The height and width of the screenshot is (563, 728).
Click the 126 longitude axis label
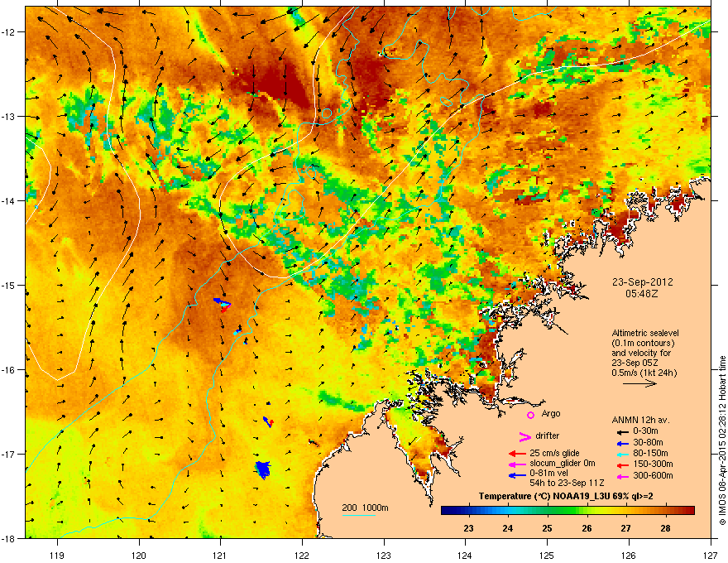pyautogui.click(x=629, y=555)
